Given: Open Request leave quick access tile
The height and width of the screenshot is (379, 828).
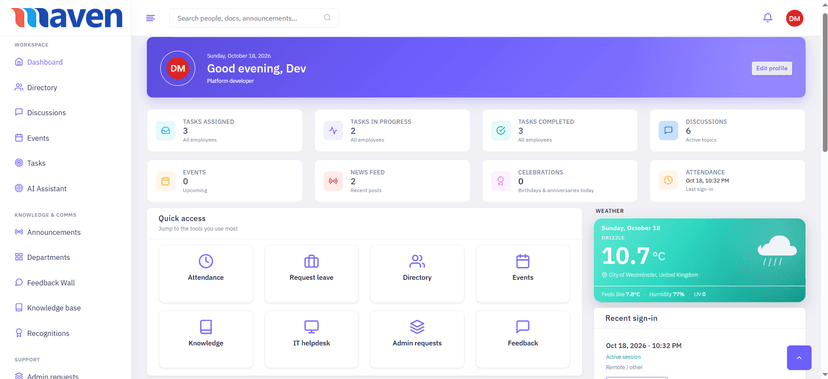Looking at the screenshot, I should click(x=312, y=273).
